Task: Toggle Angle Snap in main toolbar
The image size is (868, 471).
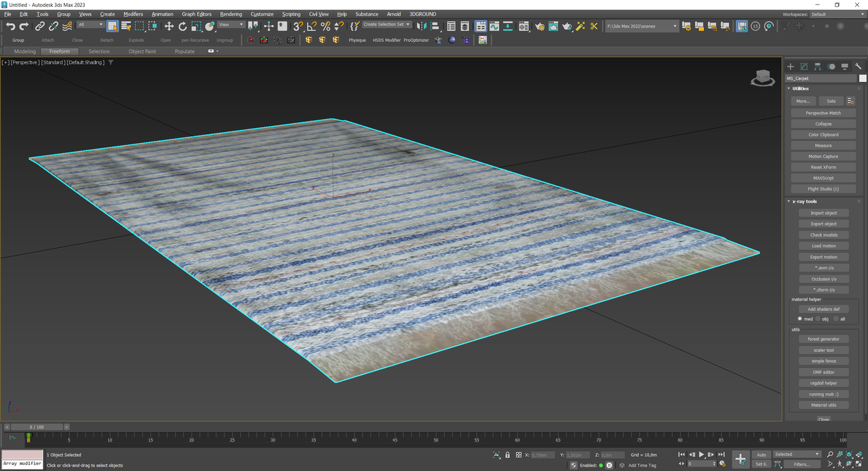Action: pos(311,26)
